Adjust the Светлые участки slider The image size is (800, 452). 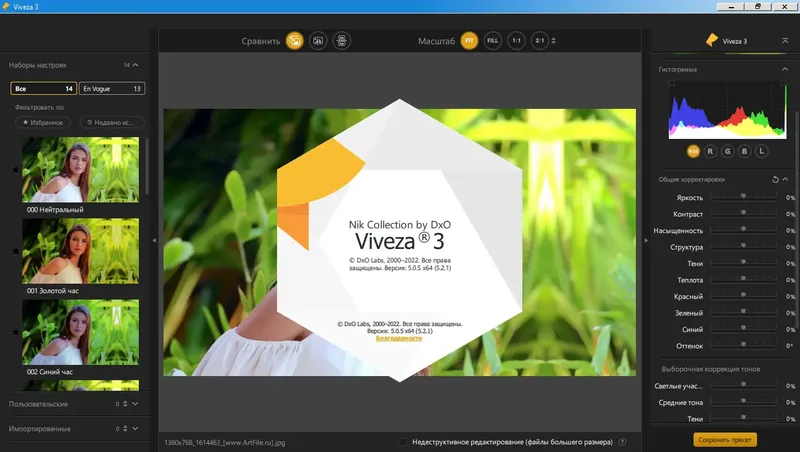pyautogui.click(x=743, y=385)
